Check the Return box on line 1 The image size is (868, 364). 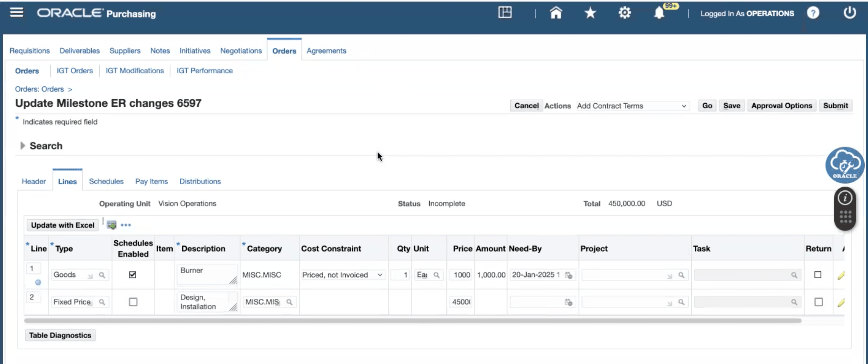pyautogui.click(x=818, y=275)
